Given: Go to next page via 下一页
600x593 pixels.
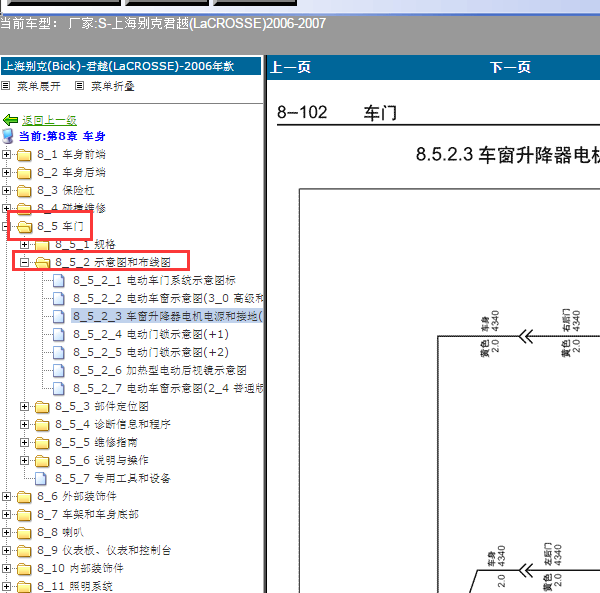Looking at the screenshot, I should (x=510, y=67).
